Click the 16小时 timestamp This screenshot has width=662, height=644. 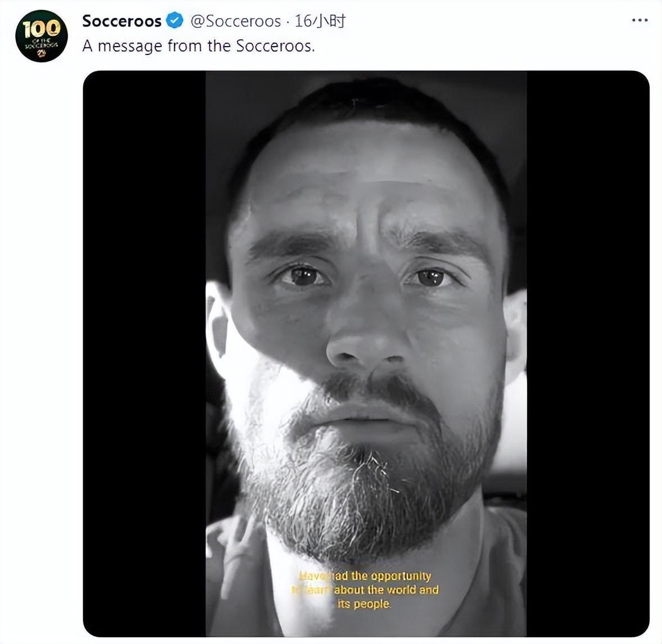(320, 21)
